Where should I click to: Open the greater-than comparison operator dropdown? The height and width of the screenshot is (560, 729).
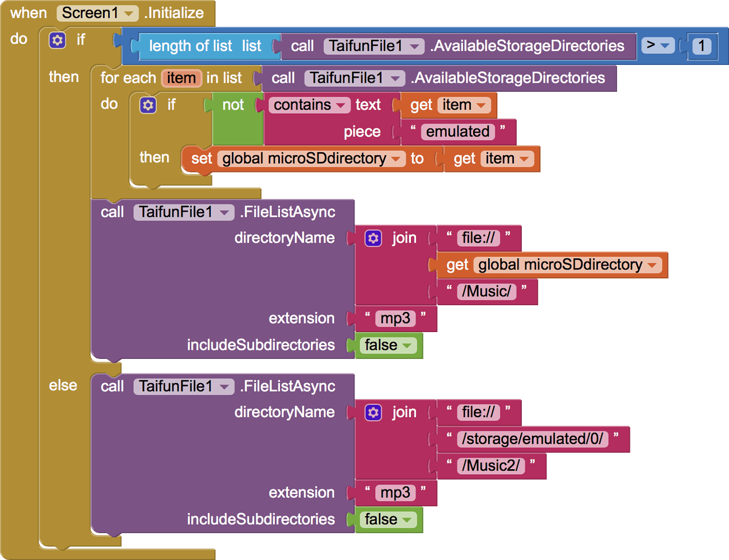658,45
